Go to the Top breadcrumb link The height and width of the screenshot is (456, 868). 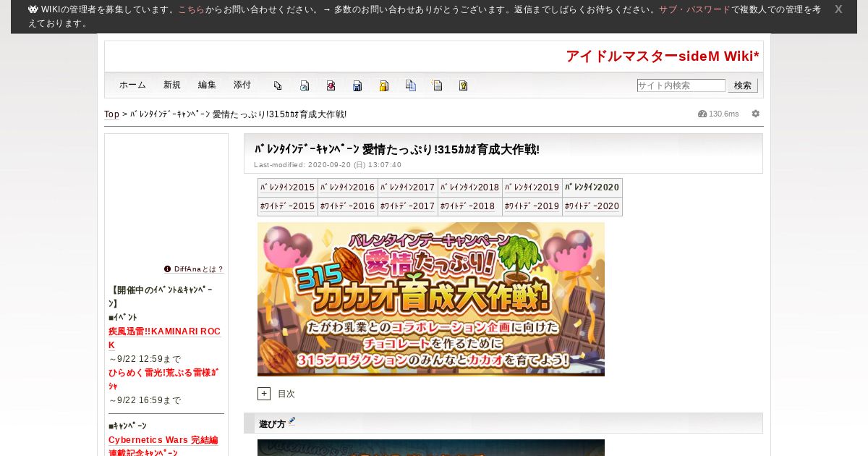pos(111,114)
